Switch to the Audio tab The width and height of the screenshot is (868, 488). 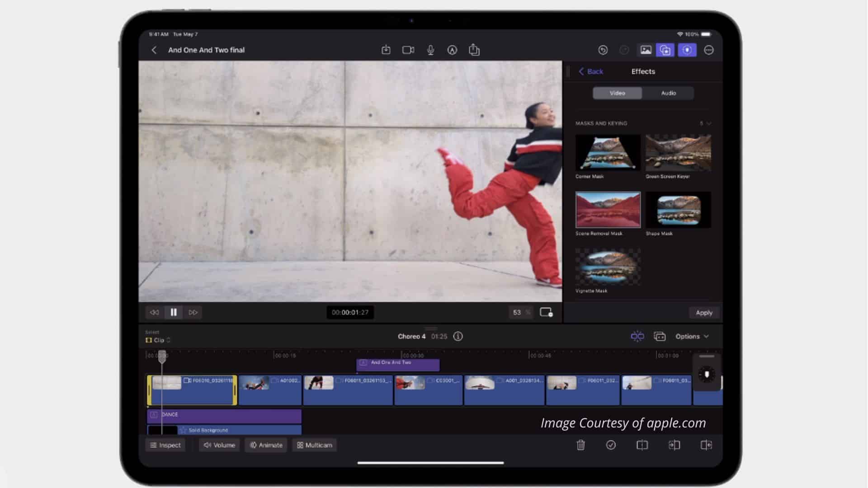[668, 93]
